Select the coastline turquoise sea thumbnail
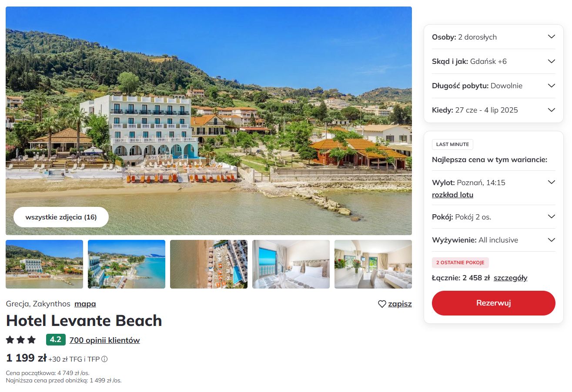This screenshot has height=392, width=572. click(127, 264)
